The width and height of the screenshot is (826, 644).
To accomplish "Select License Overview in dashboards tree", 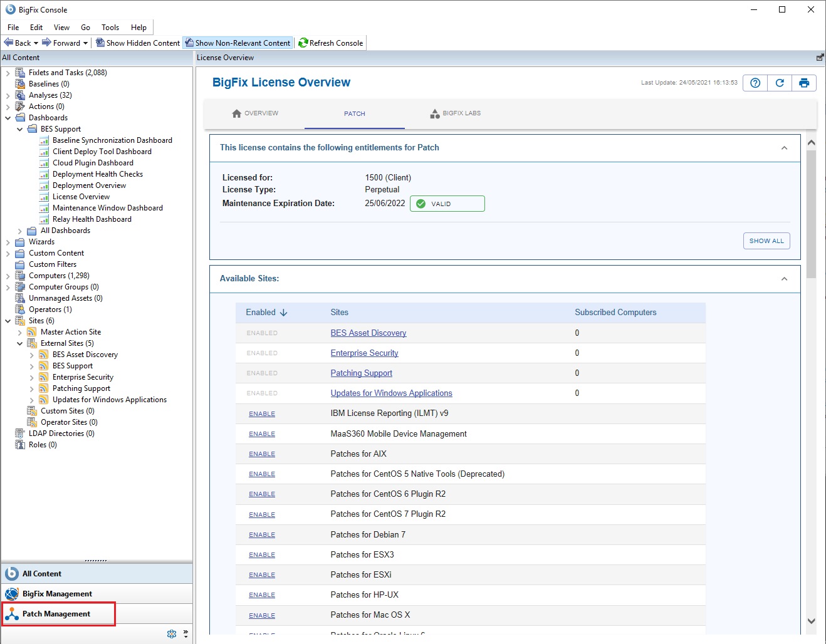I will (x=81, y=197).
